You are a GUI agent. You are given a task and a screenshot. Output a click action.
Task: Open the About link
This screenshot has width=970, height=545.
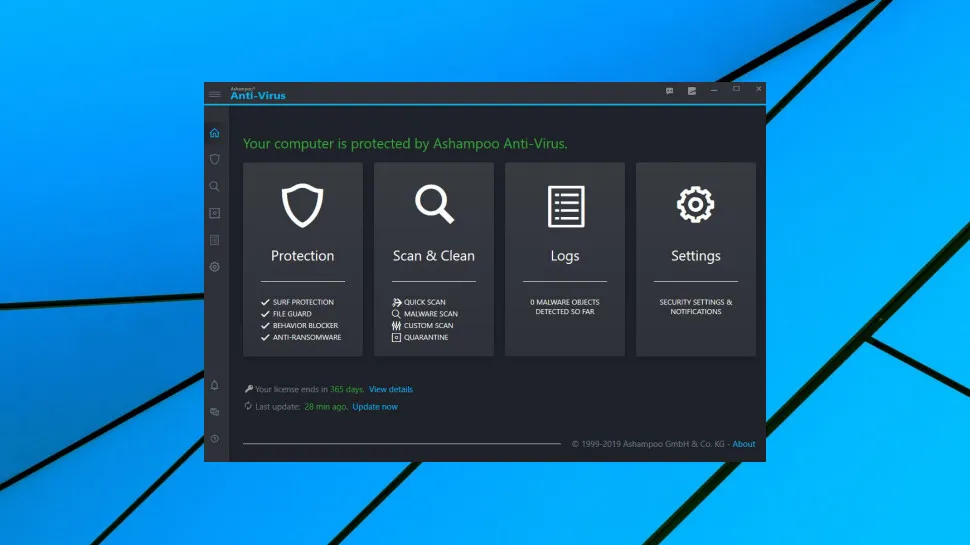(x=744, y=444)
